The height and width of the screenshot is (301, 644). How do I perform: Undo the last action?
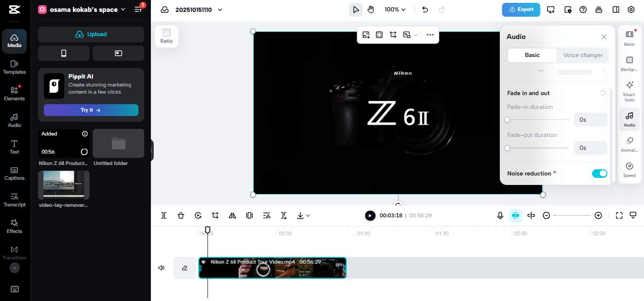tap(425, 10)
